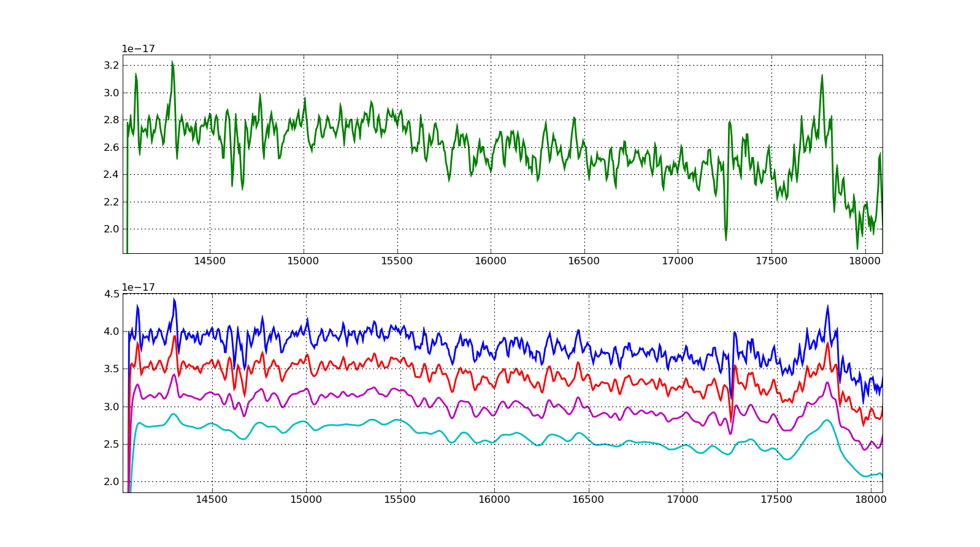The height and width of the screenshot is (547, 980).
Task: Click the 4.5 tick label on multi-curve plot
Action: click(112, 294)
